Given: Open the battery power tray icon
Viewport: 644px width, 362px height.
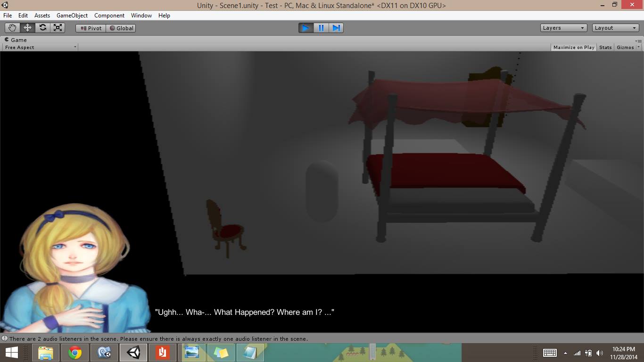Looking at the screenshot, I should (588, 353).
